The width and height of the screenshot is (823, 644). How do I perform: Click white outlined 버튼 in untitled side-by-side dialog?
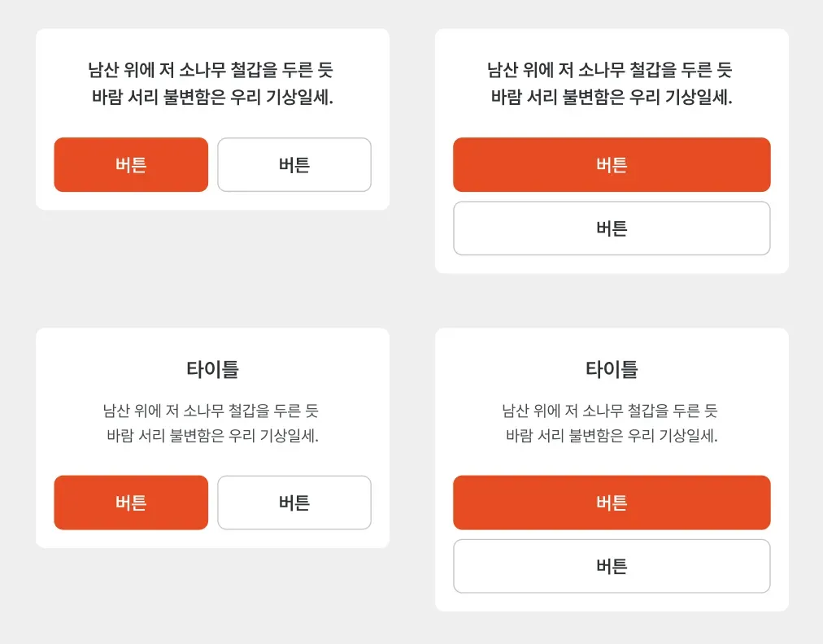(x=294, y=165)
